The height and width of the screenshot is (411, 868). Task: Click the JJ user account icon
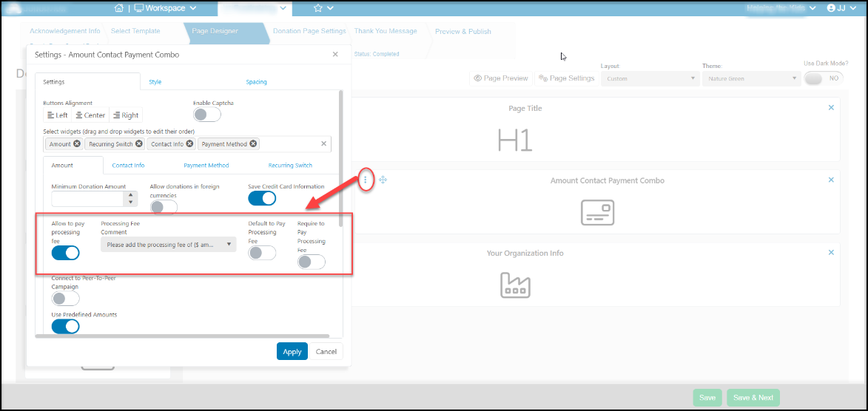click(830, 7)
